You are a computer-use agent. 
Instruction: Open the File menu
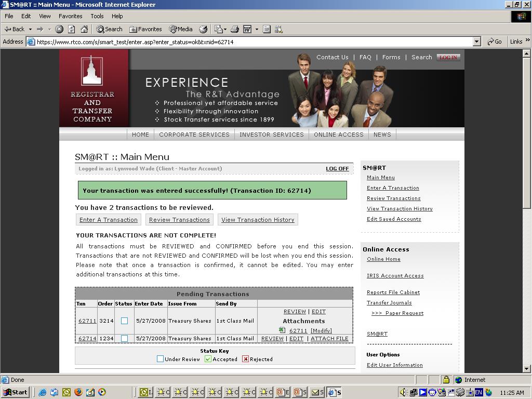tap(9, 16)
